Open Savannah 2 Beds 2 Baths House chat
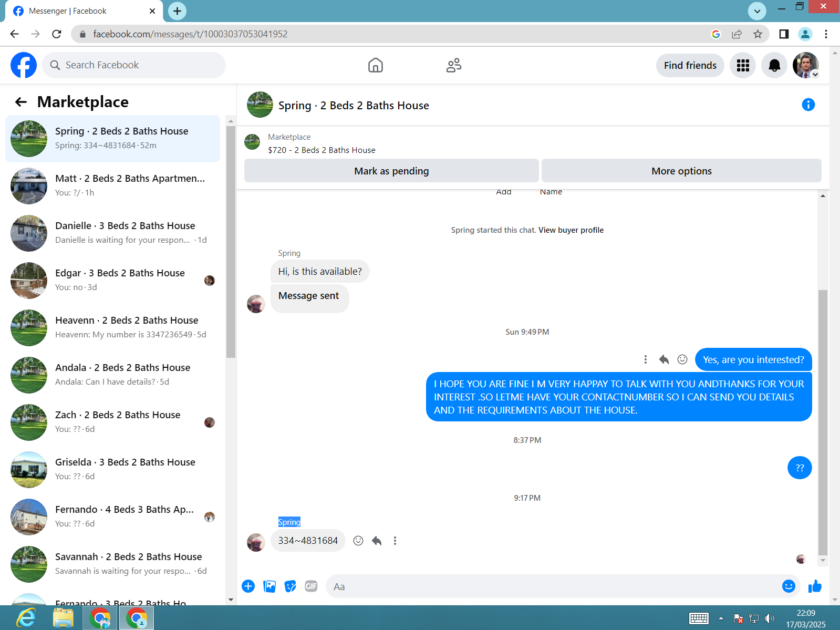The image size is (840, 630). [113, 564]
